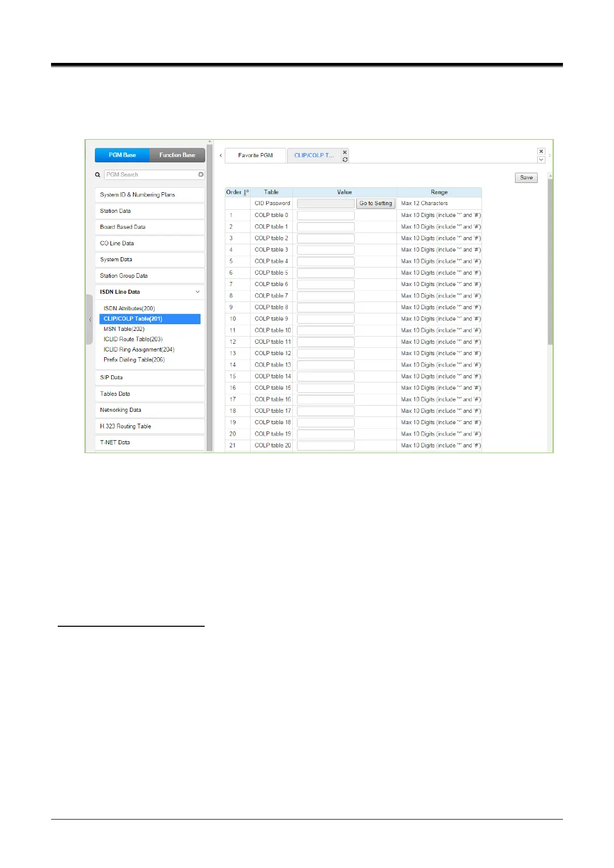This screenshot has height=868, width=614.
Task: Click the magnifier icon beside PGM Search
Action: pyautogui.click(x=97, y=175)
